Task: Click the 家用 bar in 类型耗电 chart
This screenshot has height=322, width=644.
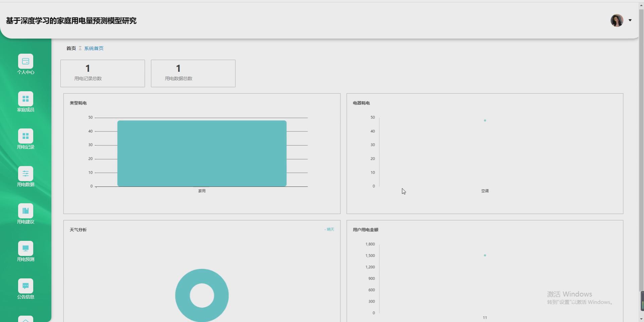Action: (202, 153)
